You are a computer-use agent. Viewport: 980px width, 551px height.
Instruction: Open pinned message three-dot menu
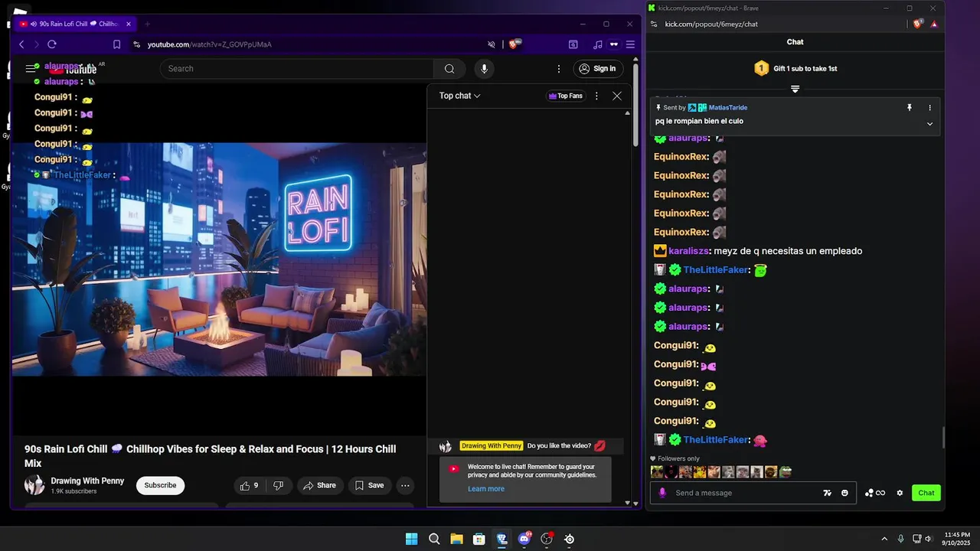930,108
